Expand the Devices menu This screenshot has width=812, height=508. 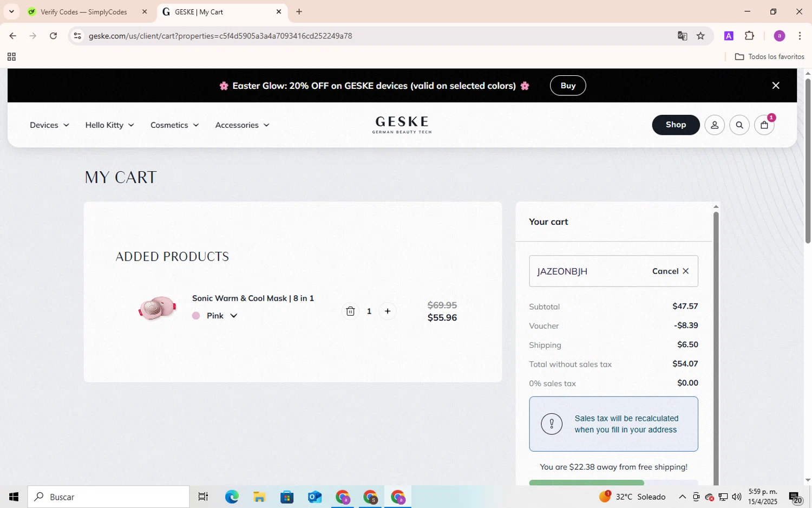coord(49,125)
